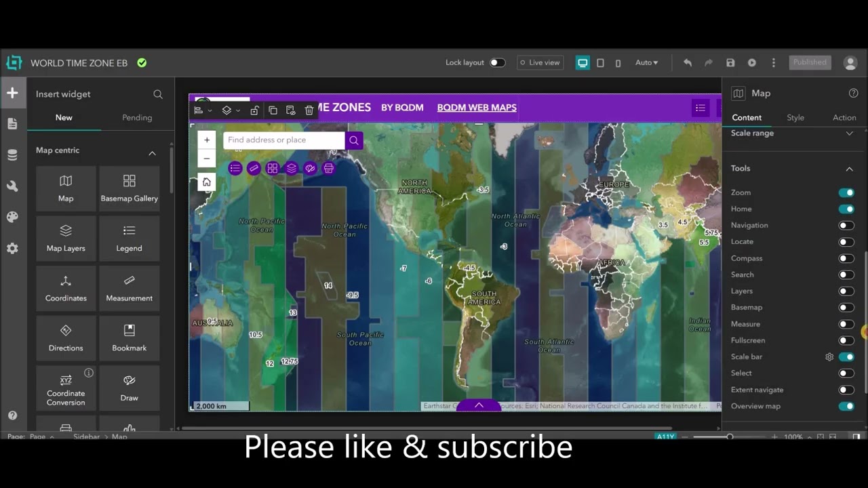This screenshot has height=488, width=868.
Task: Enable the Search tool toggle
Action: pos(846,274)
